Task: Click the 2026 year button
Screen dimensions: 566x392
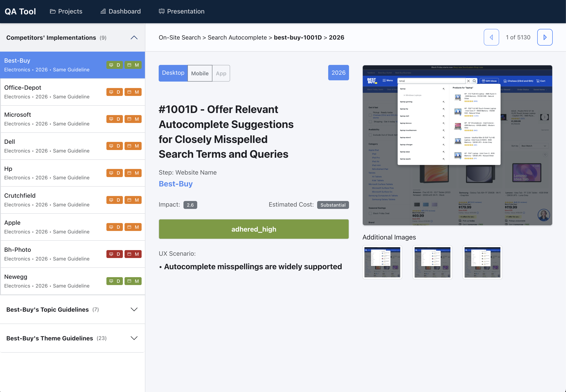Action: tap(338, 73)
